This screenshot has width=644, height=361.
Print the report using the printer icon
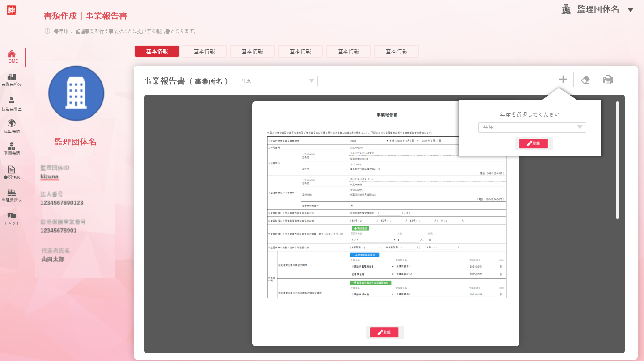pos(608,80)
